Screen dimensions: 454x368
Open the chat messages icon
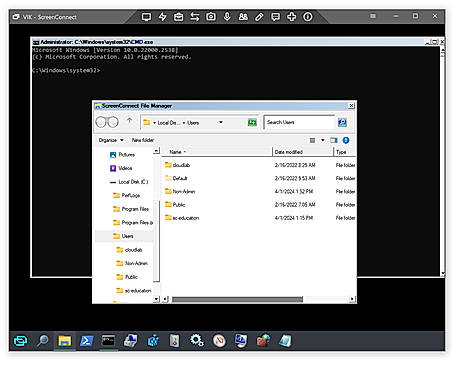click(275, 17)
